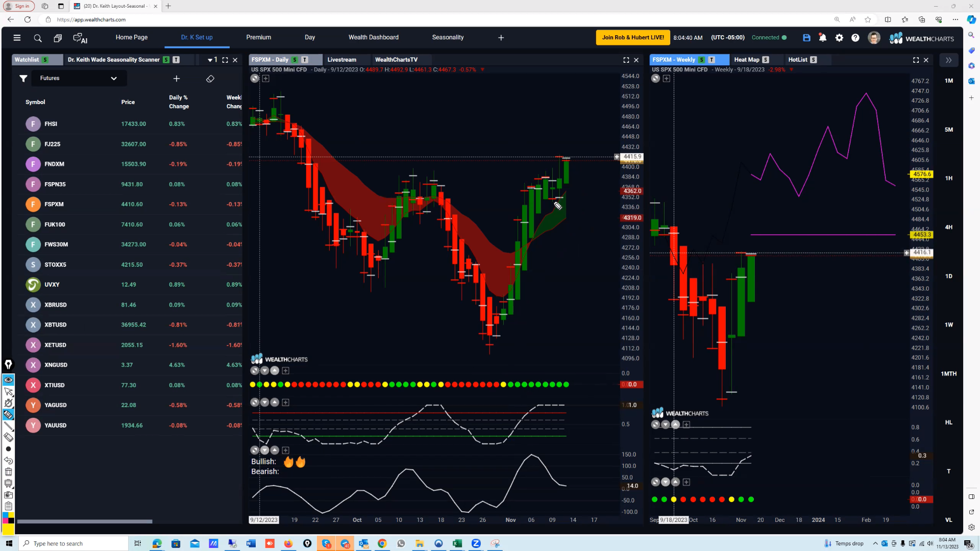Click the undo arrow in annotation bar
The image size is (980, 551).
(x=8, y=460)
